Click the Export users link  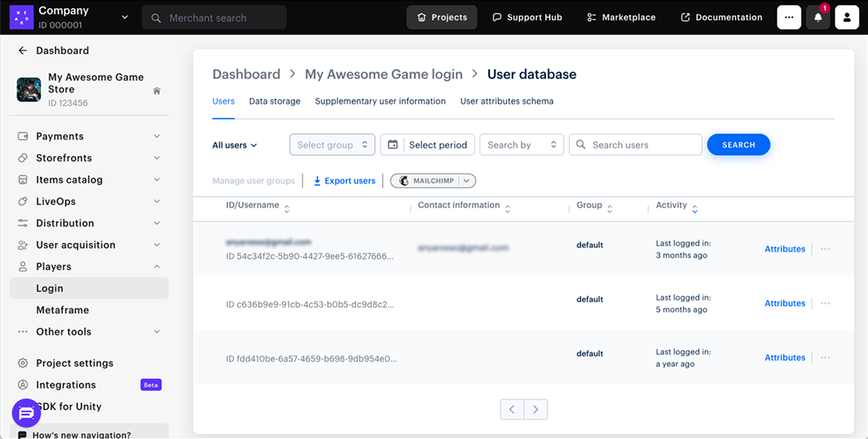(x=344, y=181)
